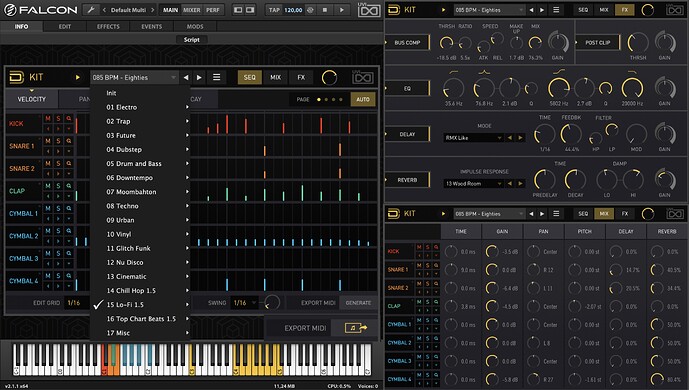Screen dimensions: 689x390
Task: Open the wrench settings icon
Action: point(91,10)
